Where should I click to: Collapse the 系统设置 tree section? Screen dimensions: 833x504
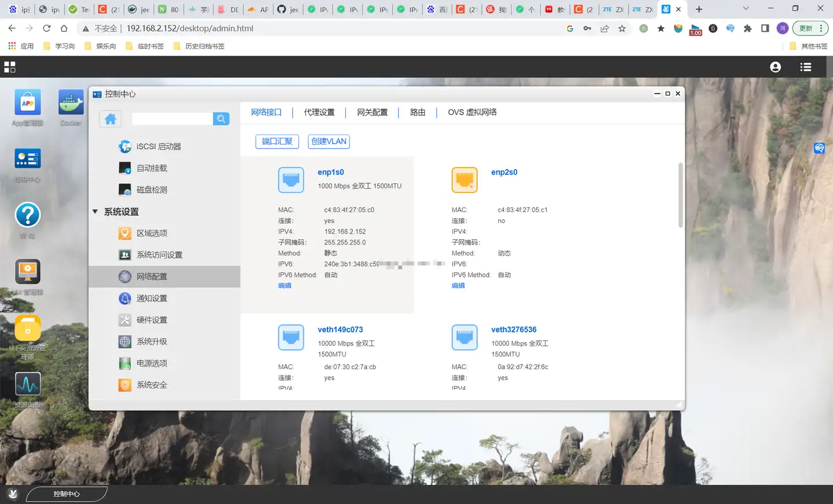[95, 212]
